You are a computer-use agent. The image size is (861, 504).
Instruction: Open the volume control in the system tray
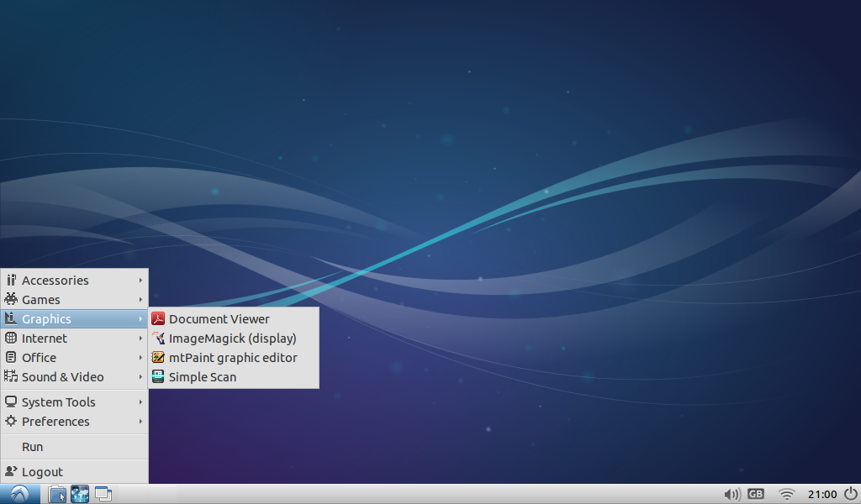point(731,495)
